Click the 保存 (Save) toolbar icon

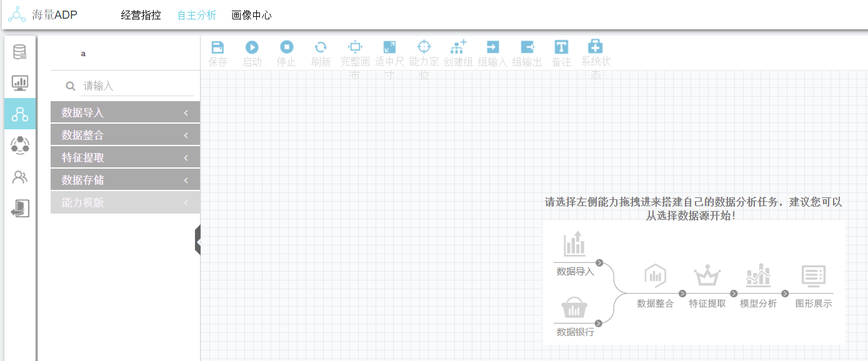pos(217,47)
